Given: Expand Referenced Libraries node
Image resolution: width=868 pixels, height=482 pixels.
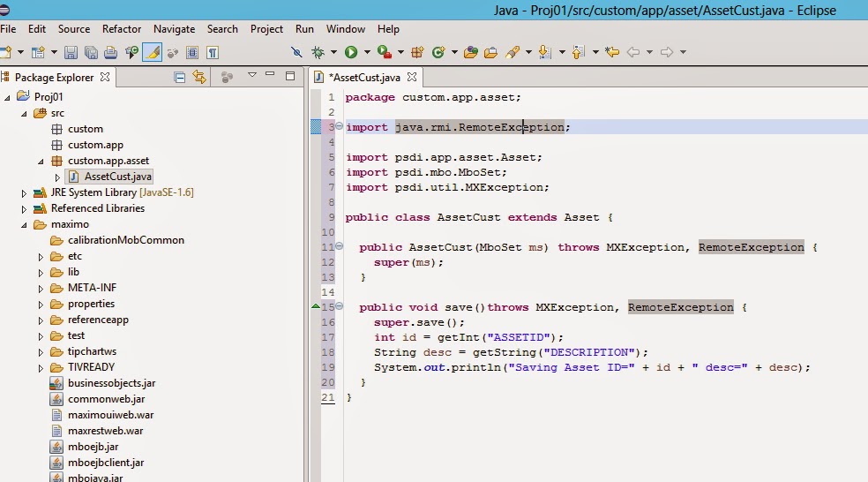Looking at the screenshot, I should [x=24, y=209].
